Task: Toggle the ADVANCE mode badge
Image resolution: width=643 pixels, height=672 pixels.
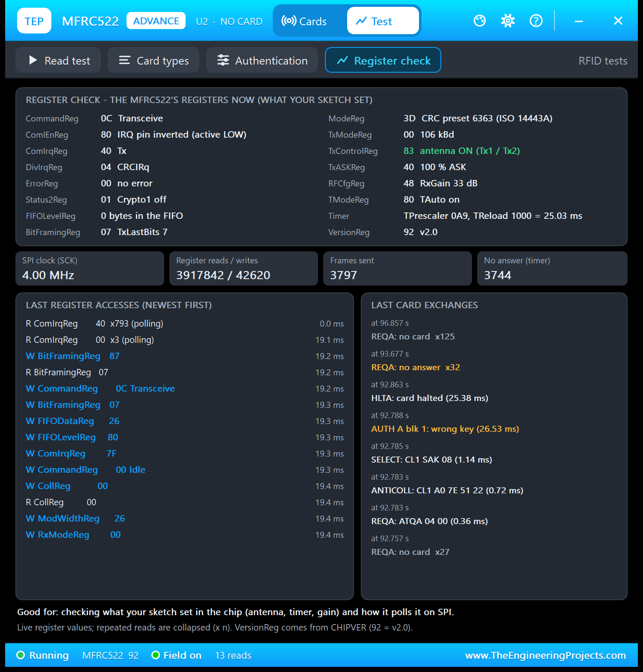Action: pyautogui.click(x=156, y=21)
